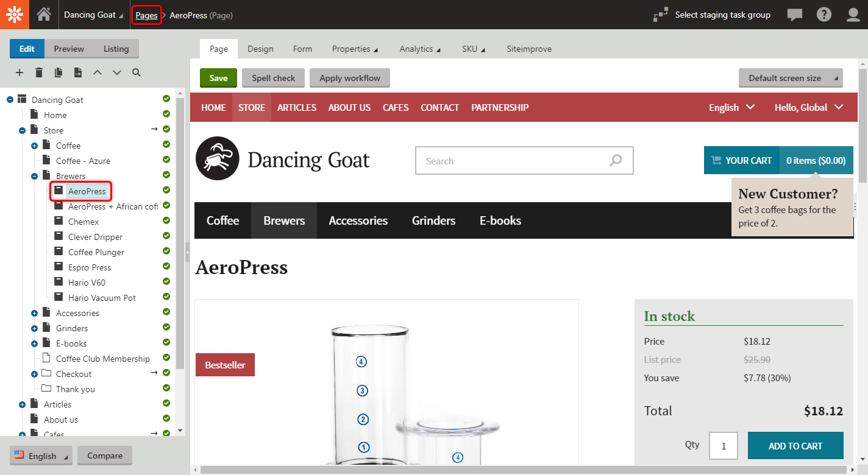Image resolution: width=868 pixels, height=475 pixels.
Task: Click the page icon beside Espro Press
Action: tap(59, 267)
